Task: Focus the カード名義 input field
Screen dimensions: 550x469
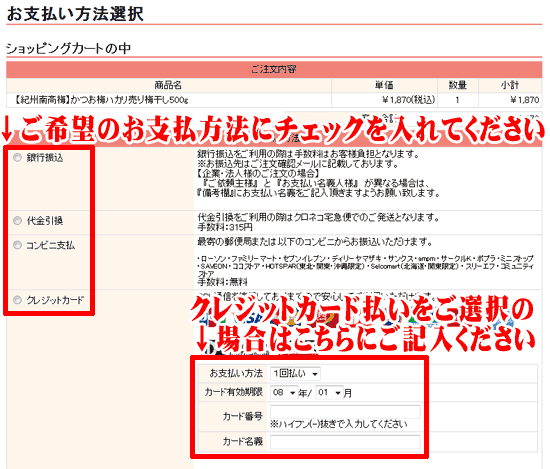Action: click(x=345, y=442)
